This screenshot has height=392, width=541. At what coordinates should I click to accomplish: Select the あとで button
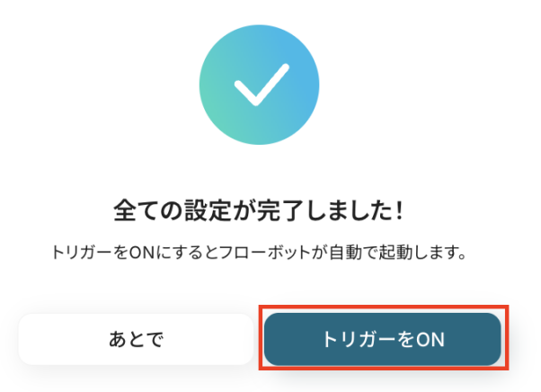pyautogui.click(x=136, y=339)
